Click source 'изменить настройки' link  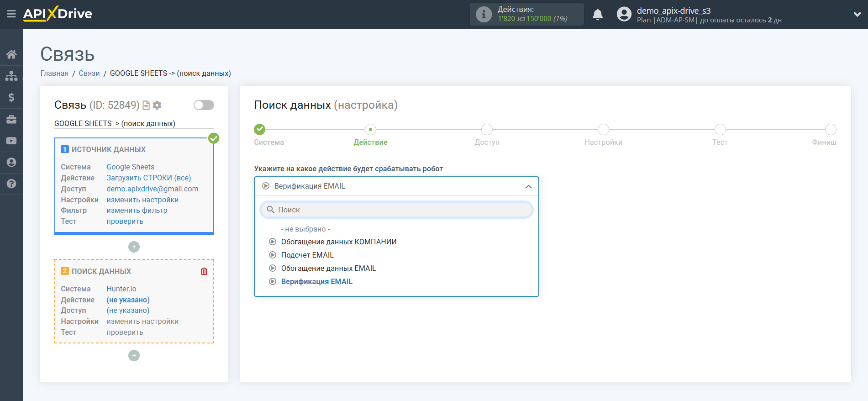click(142, 200)
